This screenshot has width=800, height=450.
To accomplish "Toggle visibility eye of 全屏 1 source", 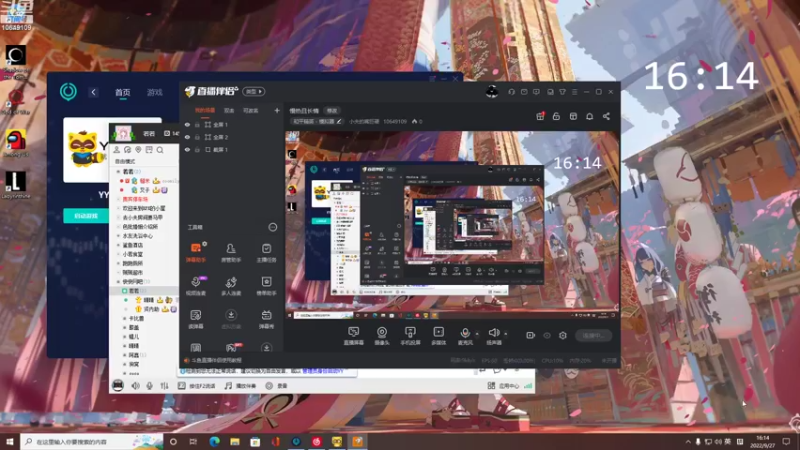I will (x=187, y=124).
